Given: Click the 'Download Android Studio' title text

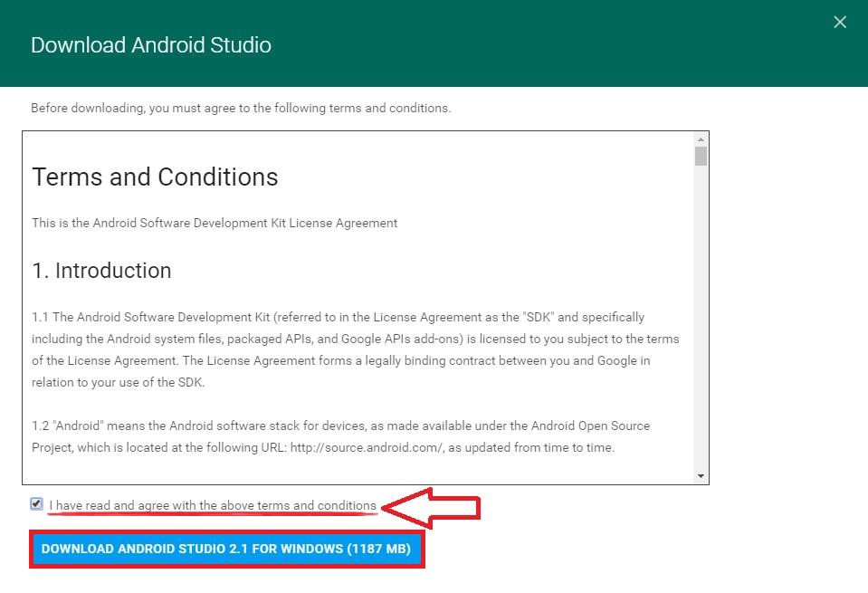Looking at the screenshot, I should click(151, 45).
